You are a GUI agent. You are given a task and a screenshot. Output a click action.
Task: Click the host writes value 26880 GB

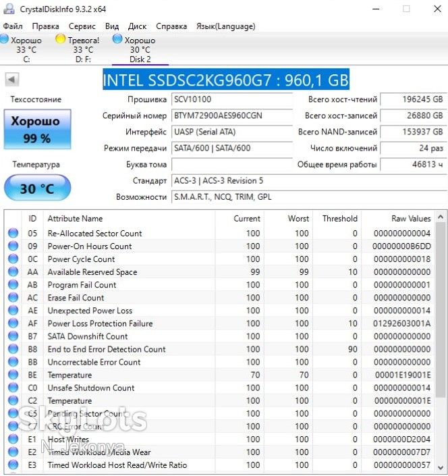[x=414, y=115]
